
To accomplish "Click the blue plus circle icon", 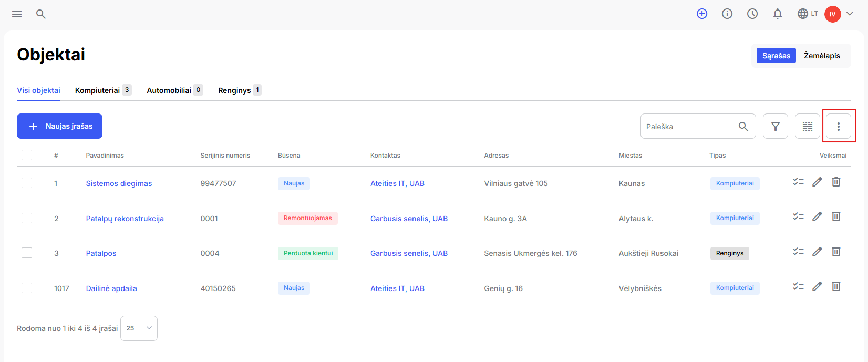I will (702, 14).
